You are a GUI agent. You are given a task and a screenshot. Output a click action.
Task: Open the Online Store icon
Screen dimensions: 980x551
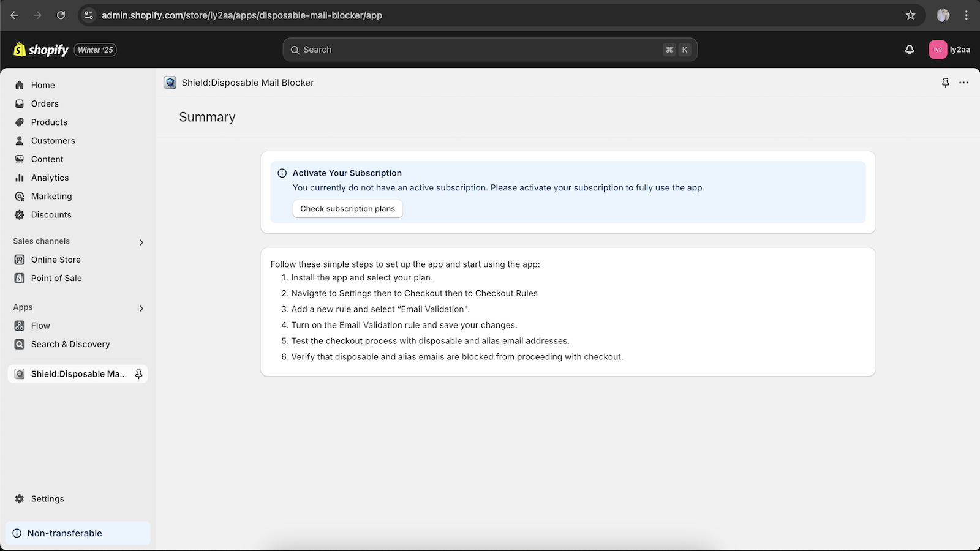pos(19,259)
